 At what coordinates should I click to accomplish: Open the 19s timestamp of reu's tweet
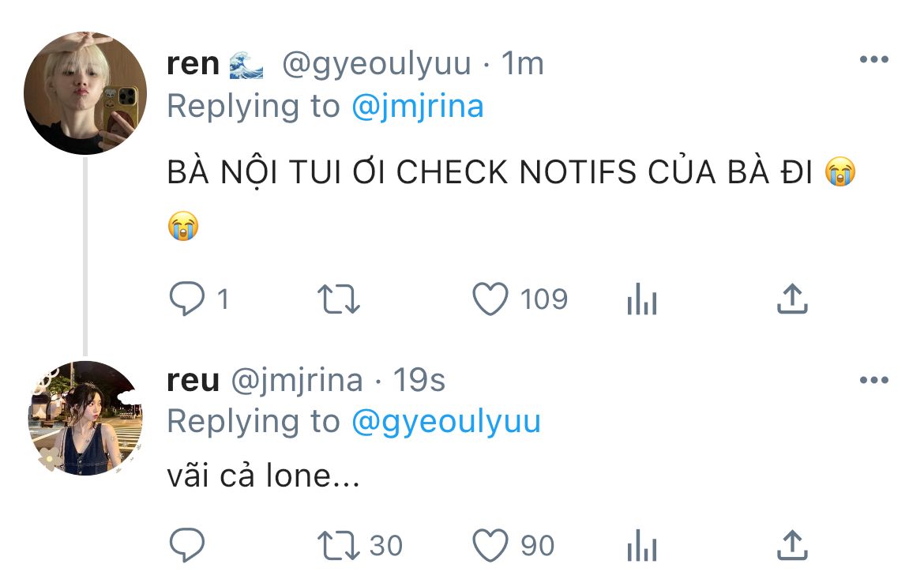coord(419,380)
